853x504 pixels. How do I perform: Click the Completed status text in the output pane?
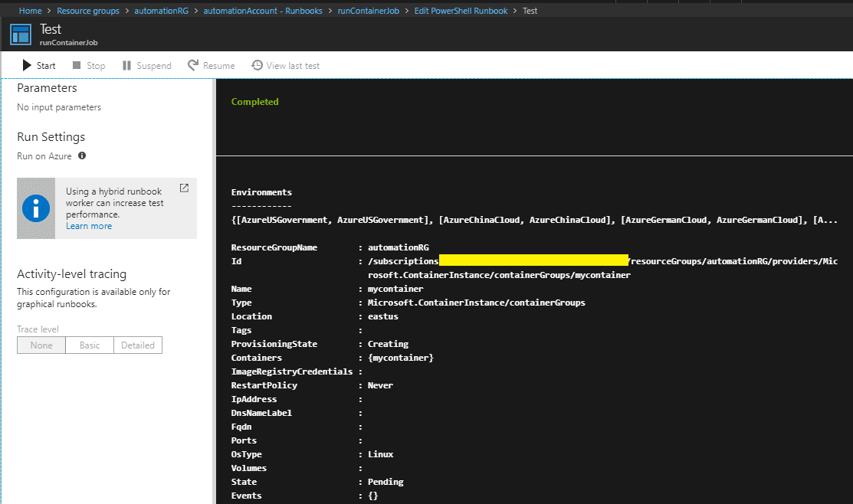point(254,101)
